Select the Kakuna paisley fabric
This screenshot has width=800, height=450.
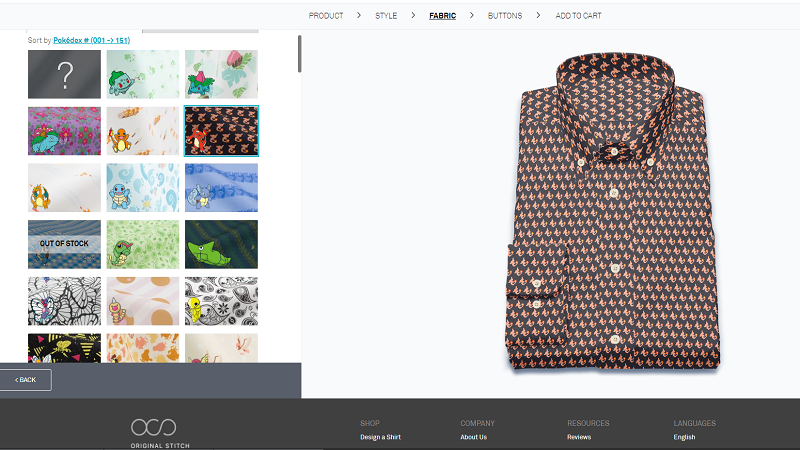221,301
